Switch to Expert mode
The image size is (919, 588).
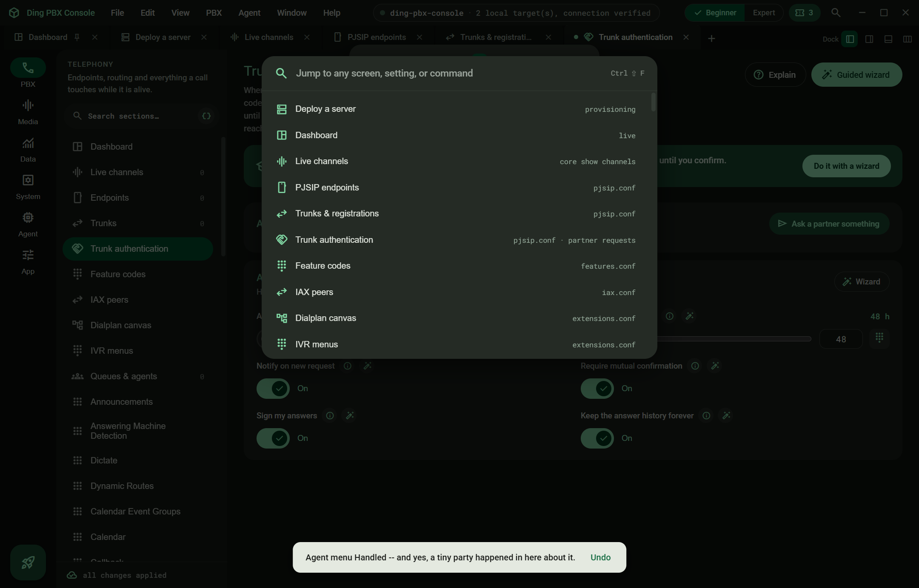point(764,13)
